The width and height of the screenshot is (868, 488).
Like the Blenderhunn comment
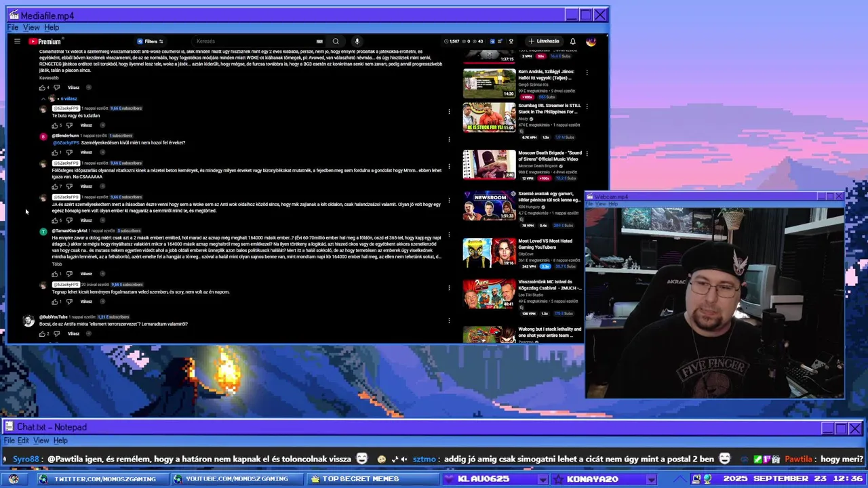coord(55,152)
